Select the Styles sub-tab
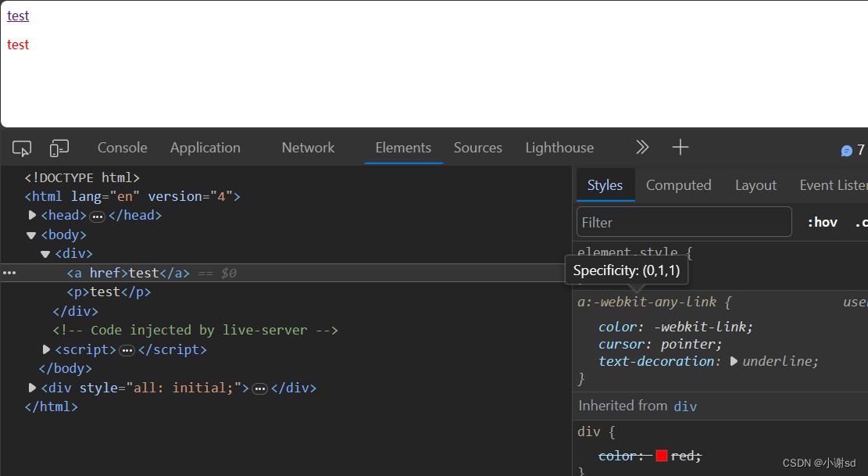Image resolution: width=868 pixels, height=476 pixels. click(605, 185)
